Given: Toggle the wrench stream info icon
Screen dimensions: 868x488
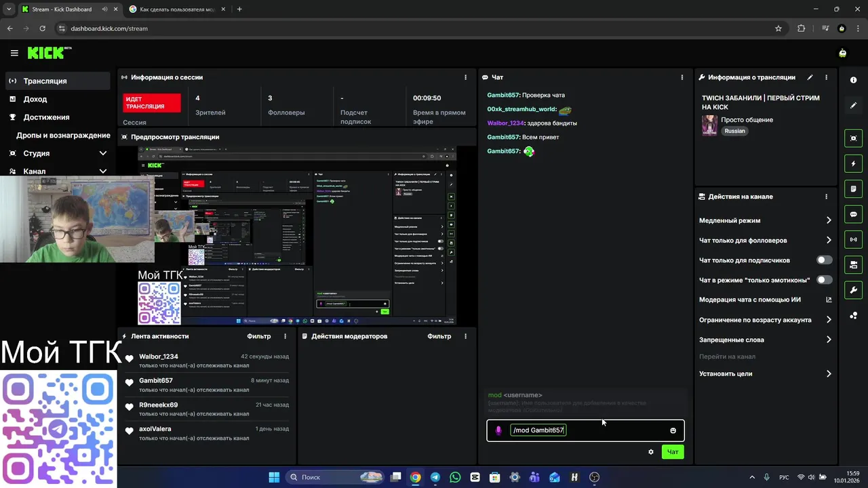Looking at the screenshot, I should click(853, 290).
